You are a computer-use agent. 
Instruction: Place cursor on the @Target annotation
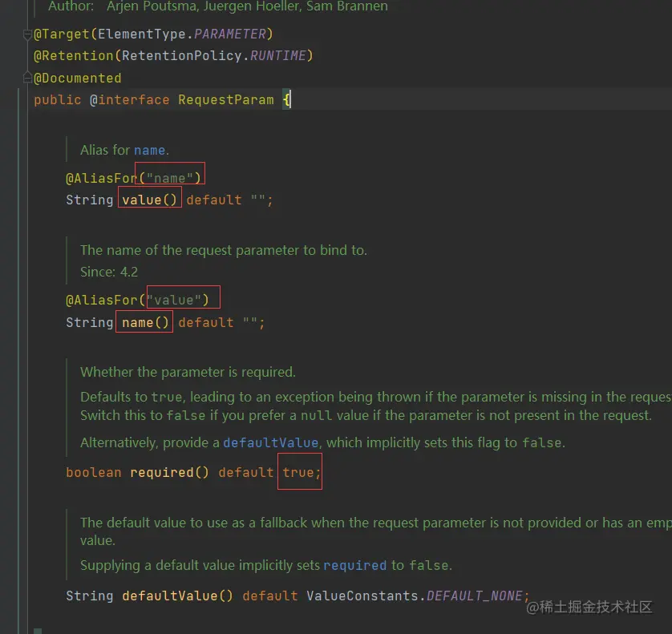61,34
